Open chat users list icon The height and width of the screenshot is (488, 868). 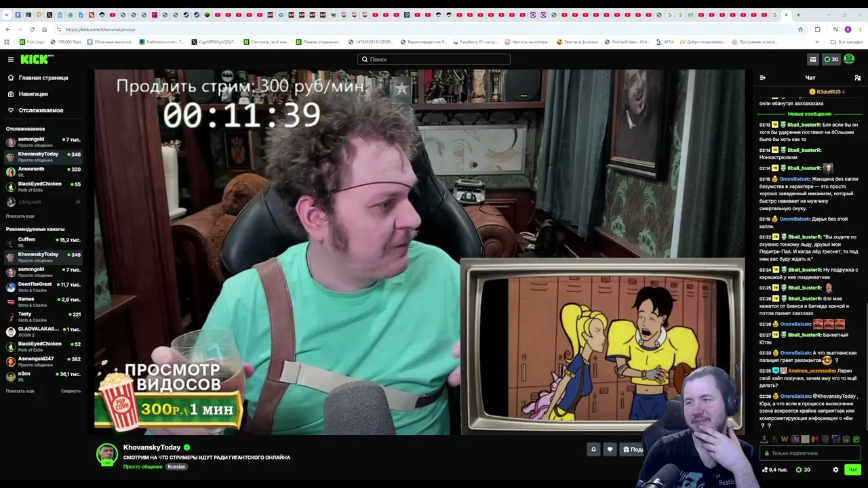click(857, 78)
